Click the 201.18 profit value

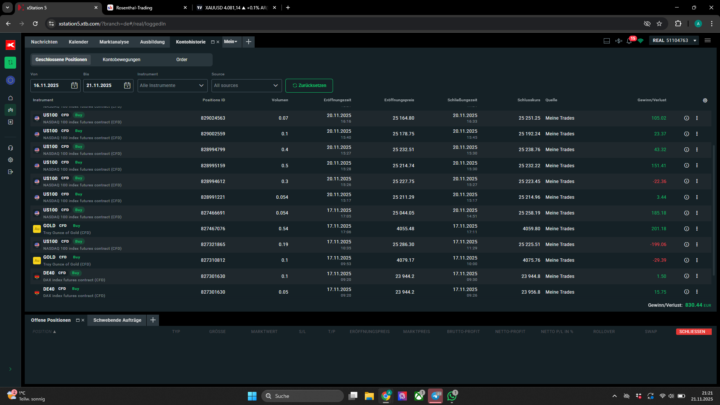(658, 229)
